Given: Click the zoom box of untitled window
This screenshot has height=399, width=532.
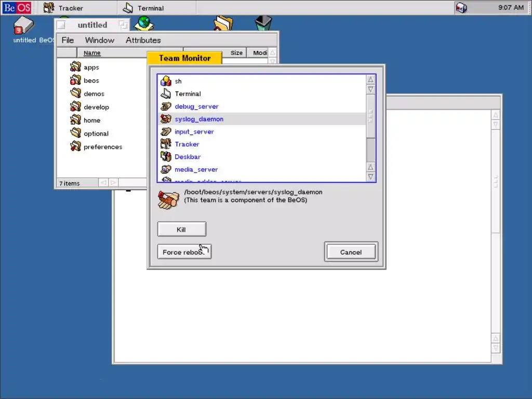Looking at the screenshot, I should 123,25.
